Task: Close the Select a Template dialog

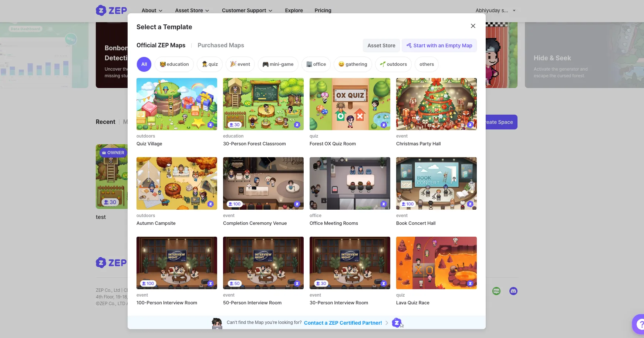Action: click(473, 26)
